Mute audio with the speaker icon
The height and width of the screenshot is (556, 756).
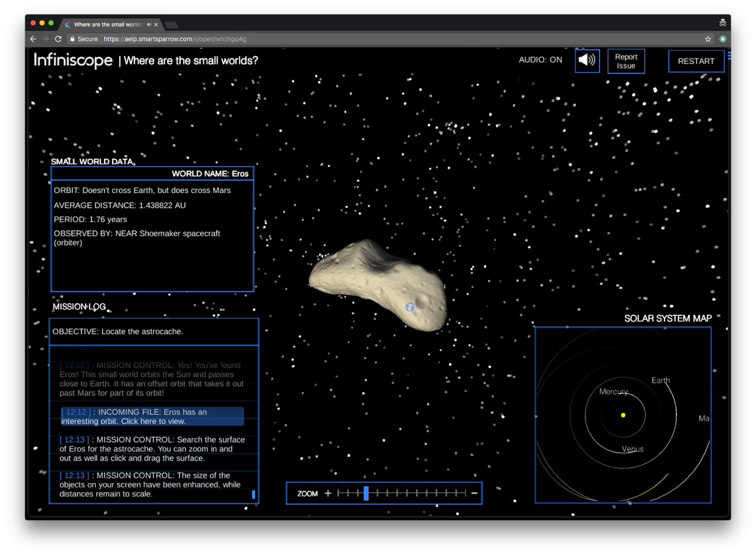[587, 60]
